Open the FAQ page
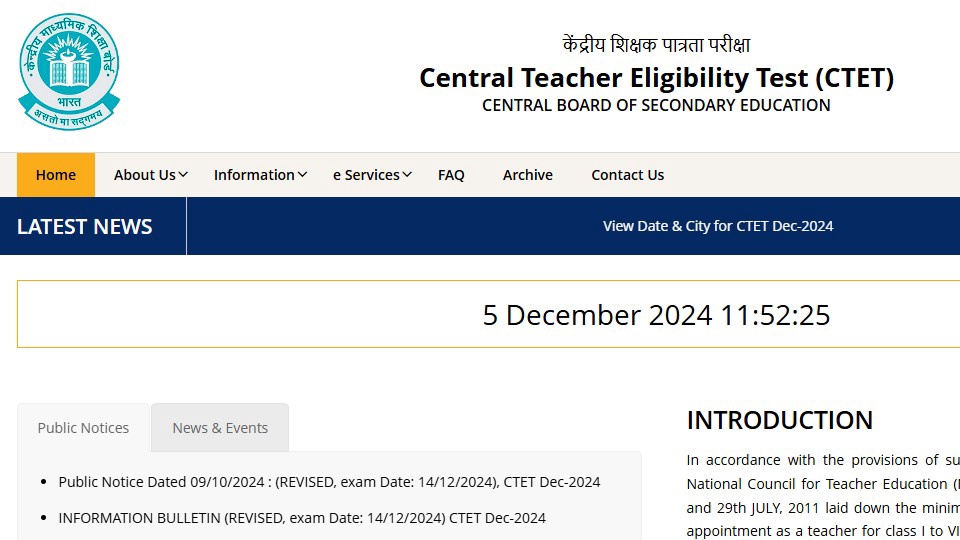 point(451,175)
